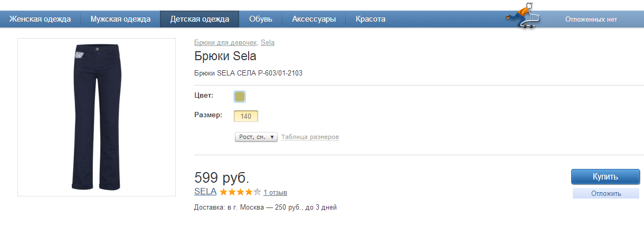Click the dark blue trousers product image
This screenshot has height=236, width=644.
click(97, 117)
